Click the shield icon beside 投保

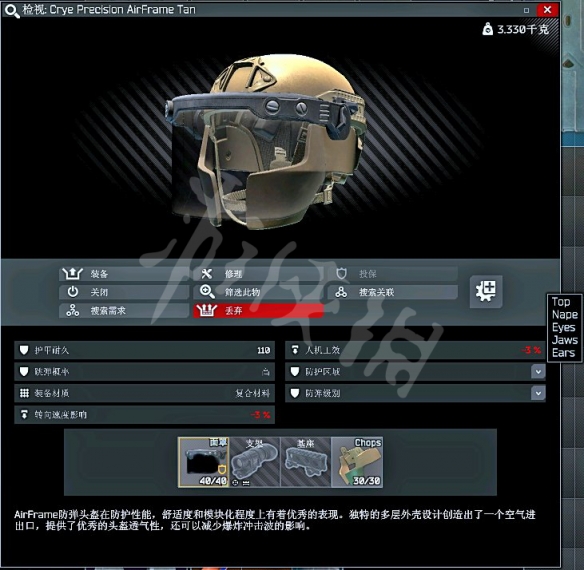[x=341, y=274]
